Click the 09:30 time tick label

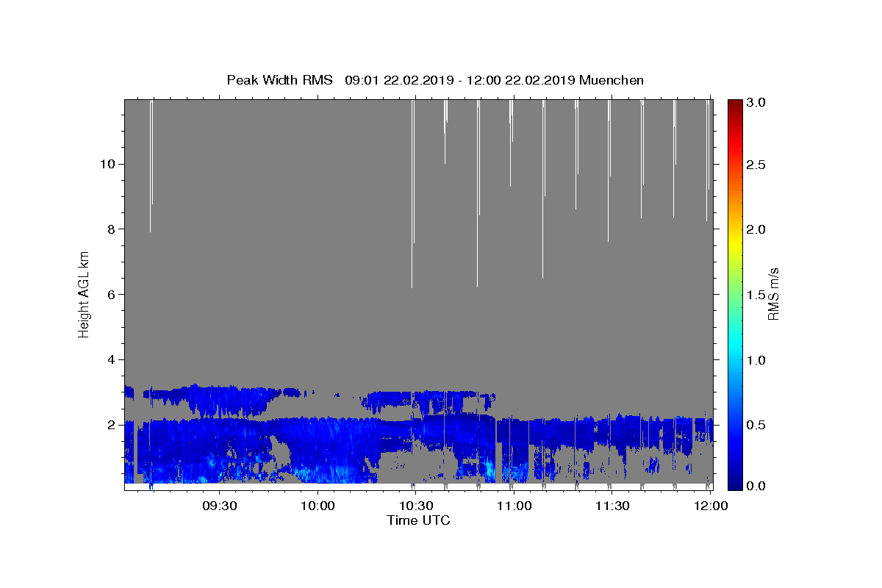(x=220, y=506)
